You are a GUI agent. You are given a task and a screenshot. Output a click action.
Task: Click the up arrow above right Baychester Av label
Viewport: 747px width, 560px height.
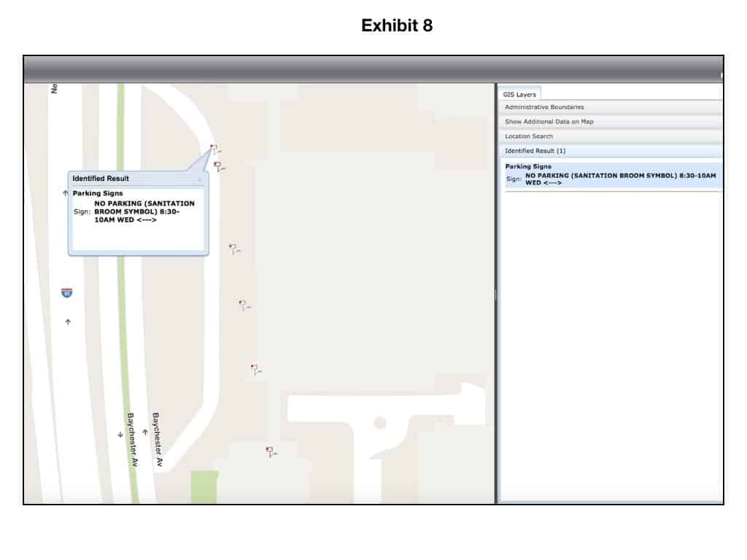tap(145, 432)
